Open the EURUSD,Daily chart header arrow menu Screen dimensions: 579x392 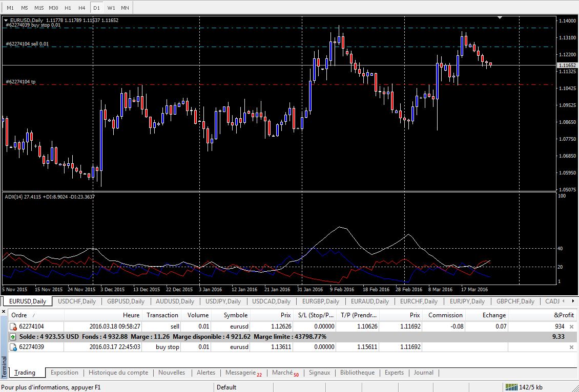(x=6, y=20)
